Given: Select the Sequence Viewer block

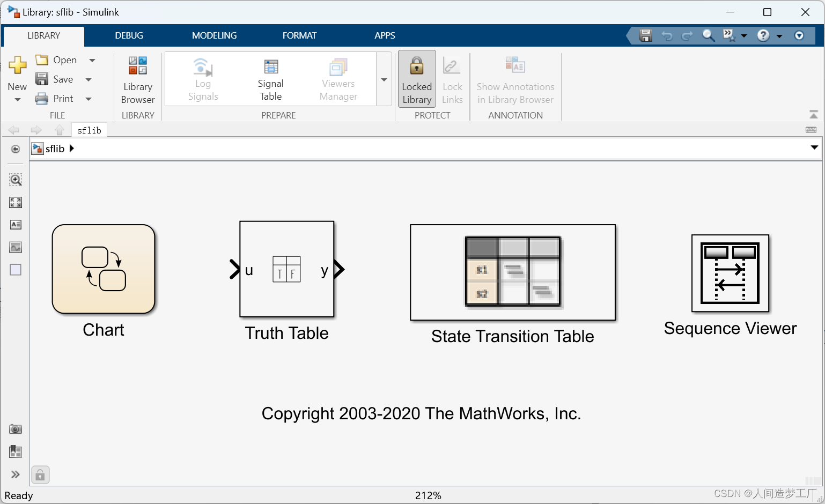Looking at the screenshot, I should pyautogui.click(x=731, y=273).
